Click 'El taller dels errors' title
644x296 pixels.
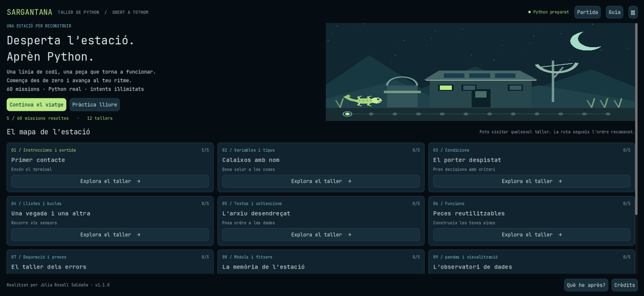pos(49,267)
